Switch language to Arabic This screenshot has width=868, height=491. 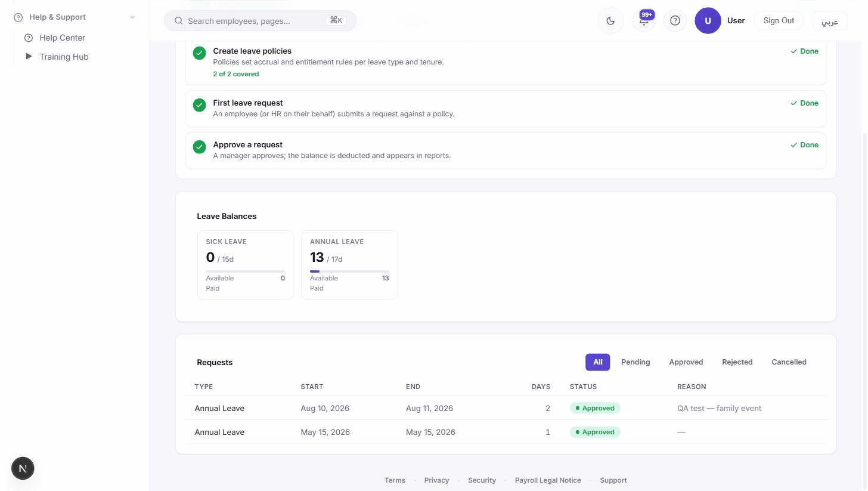(x=830, y=21)
